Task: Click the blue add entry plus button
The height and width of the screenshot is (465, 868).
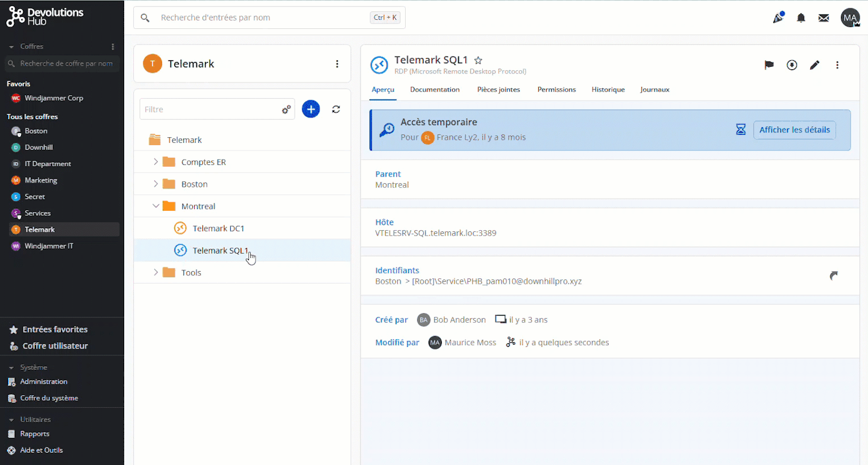Action: click(x=310, y=109)
